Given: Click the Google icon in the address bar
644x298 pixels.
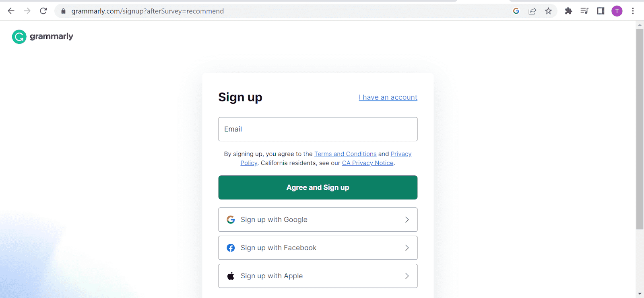Looking at the screenshot, I should click(516, 11).
